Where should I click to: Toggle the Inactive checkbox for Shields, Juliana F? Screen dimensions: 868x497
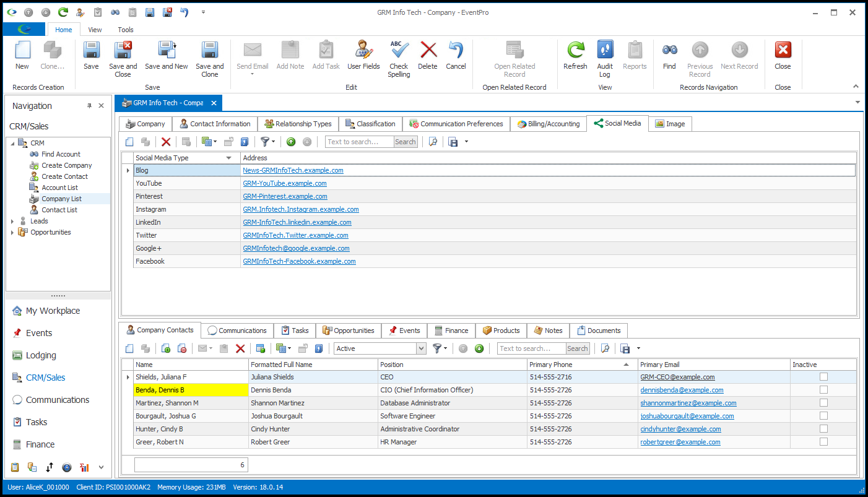(x=823, y=377)
